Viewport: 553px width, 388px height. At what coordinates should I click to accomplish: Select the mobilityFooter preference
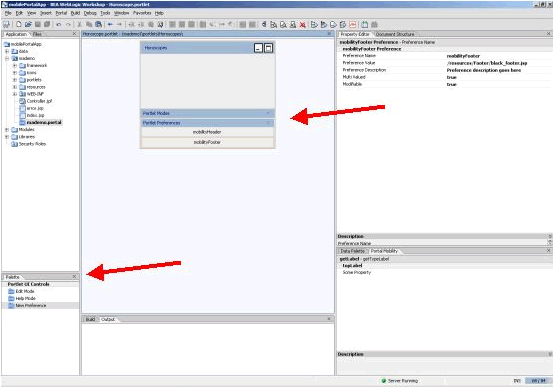[207, 142]
